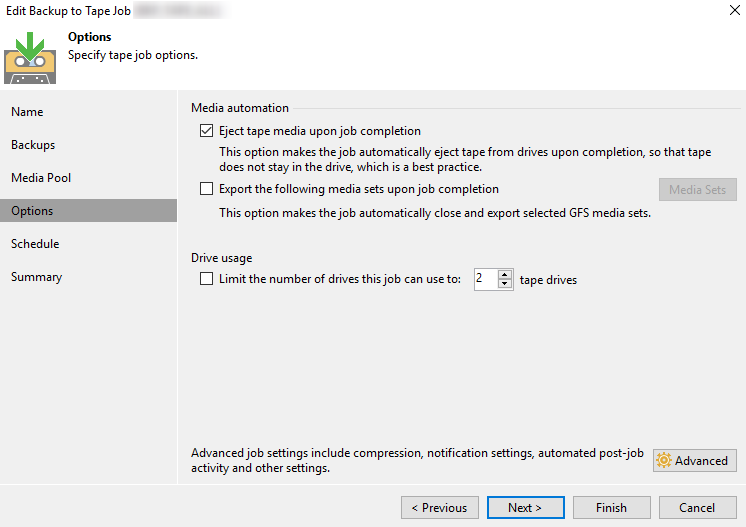Image resolution: width=746 pixels, height=527 pixels.
Task: Open the Summary step
Action: [x=37, y=277]
